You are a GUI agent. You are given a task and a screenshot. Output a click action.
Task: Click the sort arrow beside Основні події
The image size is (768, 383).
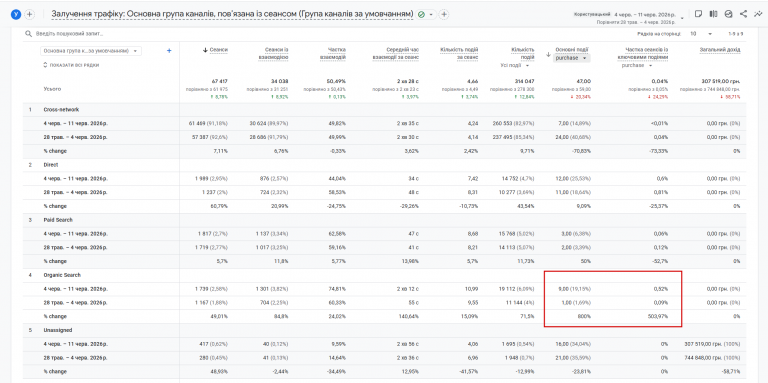pyautogui.click(x=548, y=54)
